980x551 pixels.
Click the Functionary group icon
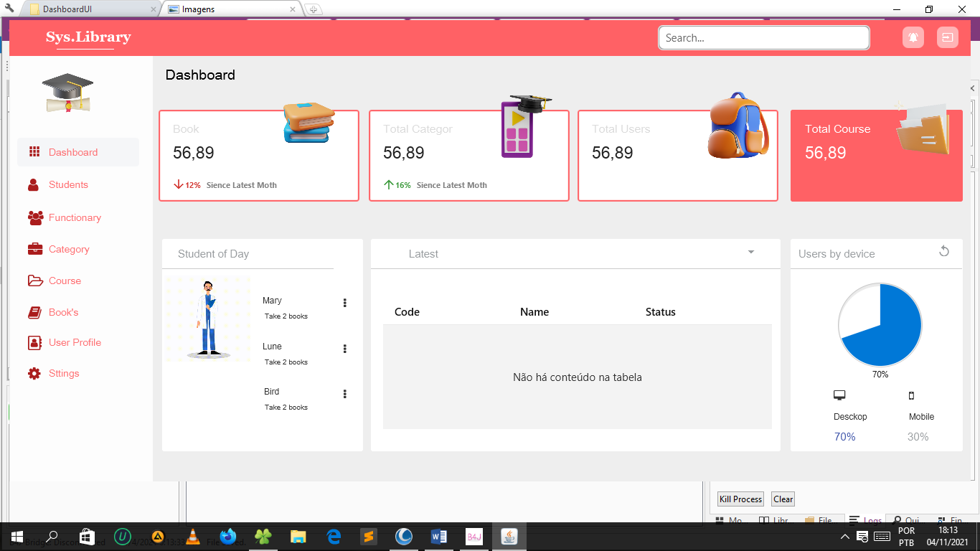35,217
